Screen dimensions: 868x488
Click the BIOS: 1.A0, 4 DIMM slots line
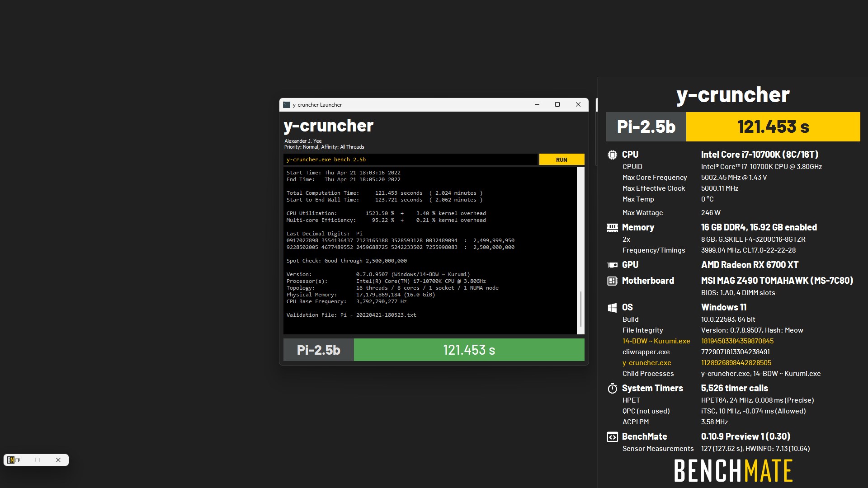tap(738, 293)
